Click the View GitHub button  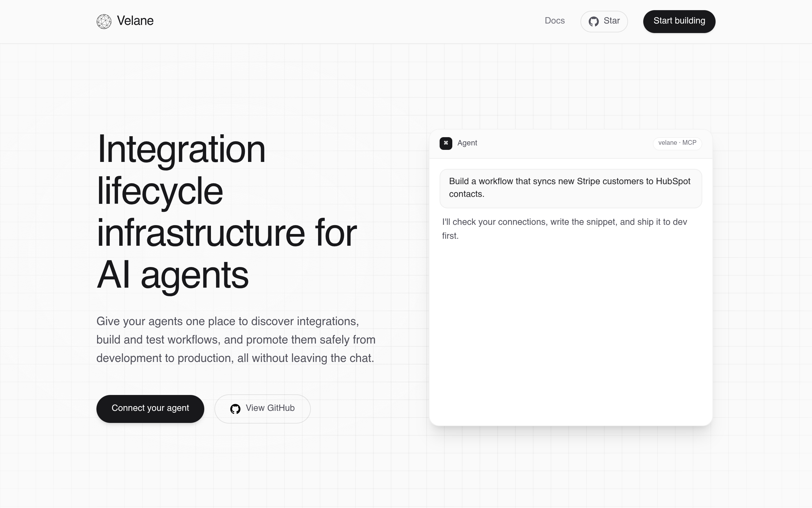coord(262,409)
